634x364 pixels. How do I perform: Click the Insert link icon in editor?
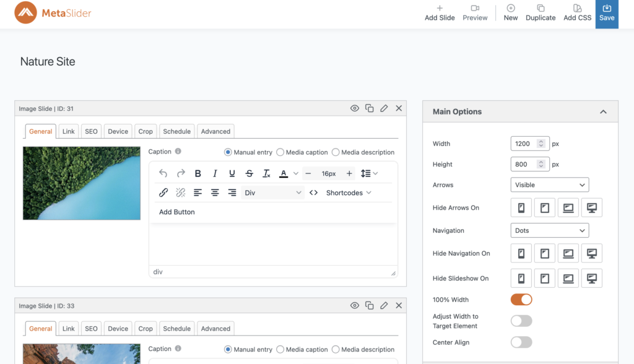point(163,193)
